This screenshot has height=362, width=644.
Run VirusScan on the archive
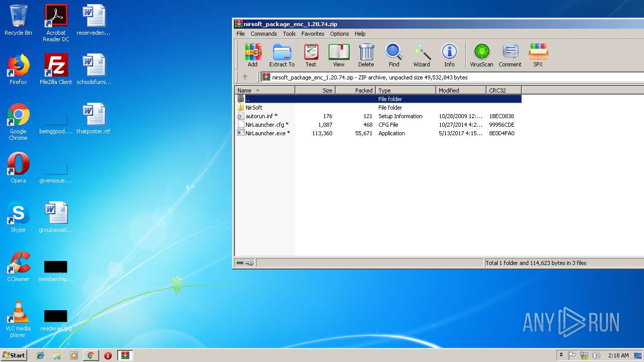[481, 55]
